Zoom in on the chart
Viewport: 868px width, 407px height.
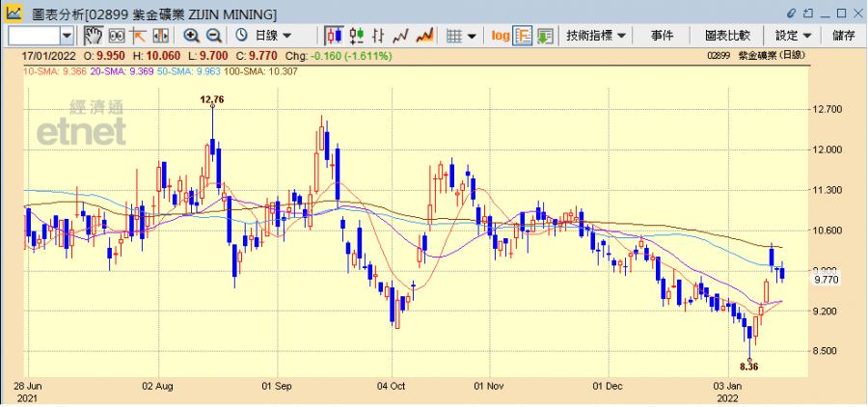[x=191, y=36]
